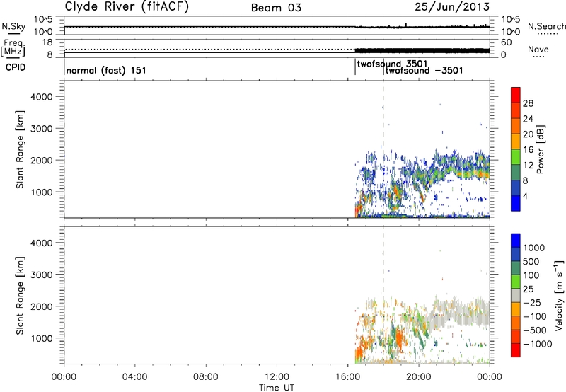Click the '60' tick on the Nave axis
566x392 pixels.
[507, 42]
